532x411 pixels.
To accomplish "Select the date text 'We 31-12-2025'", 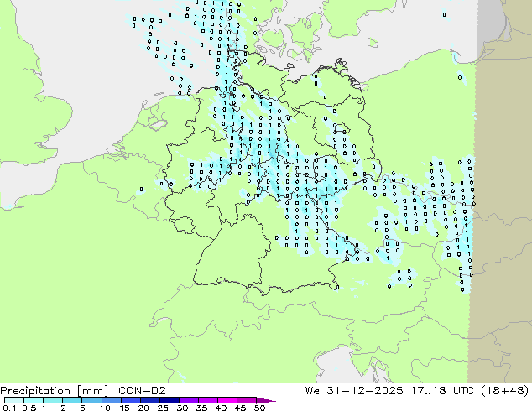I will (354, 391).
